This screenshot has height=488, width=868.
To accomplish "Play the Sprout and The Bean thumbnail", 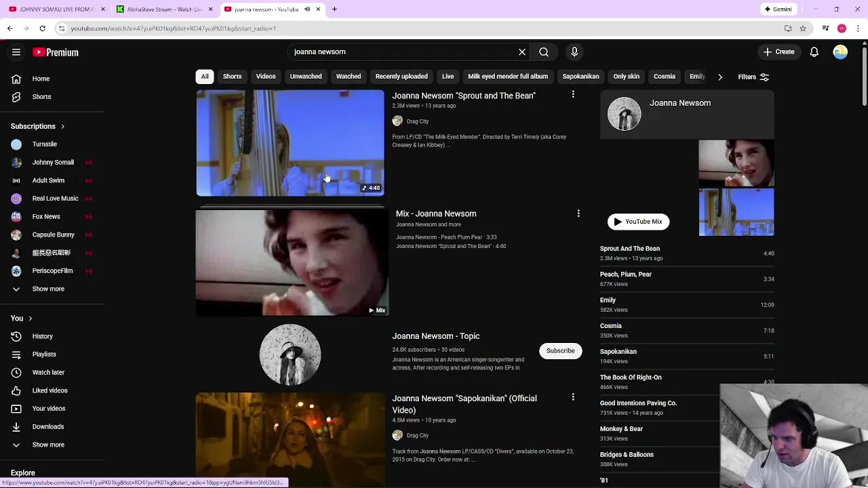I will pos(290,143).
